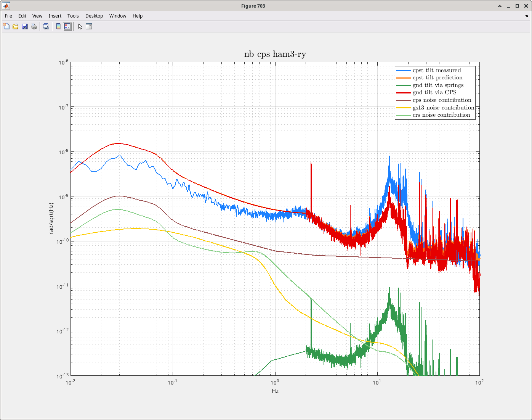Maximize the Figure 703 window
The height and width of the screenshot is (420, 532).
click(518, 6)
